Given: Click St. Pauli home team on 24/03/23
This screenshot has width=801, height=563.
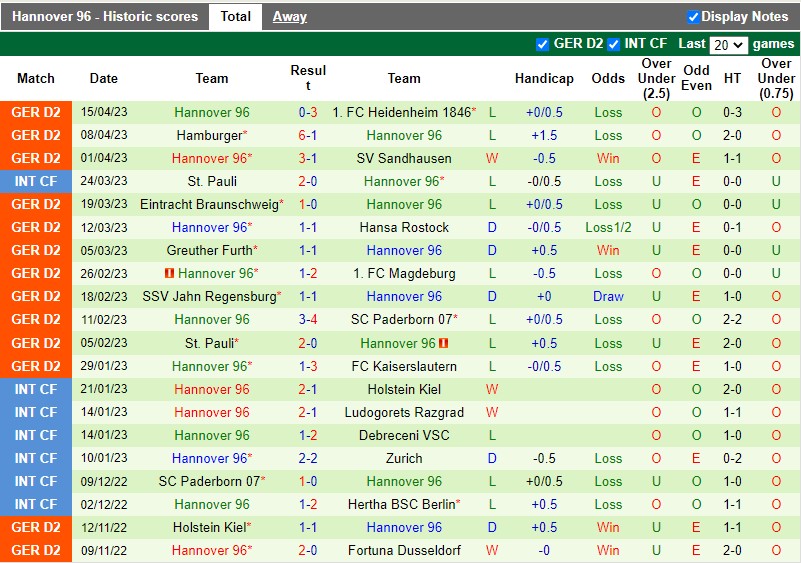Looking at the screenshot, I should [x=212, y=181].
